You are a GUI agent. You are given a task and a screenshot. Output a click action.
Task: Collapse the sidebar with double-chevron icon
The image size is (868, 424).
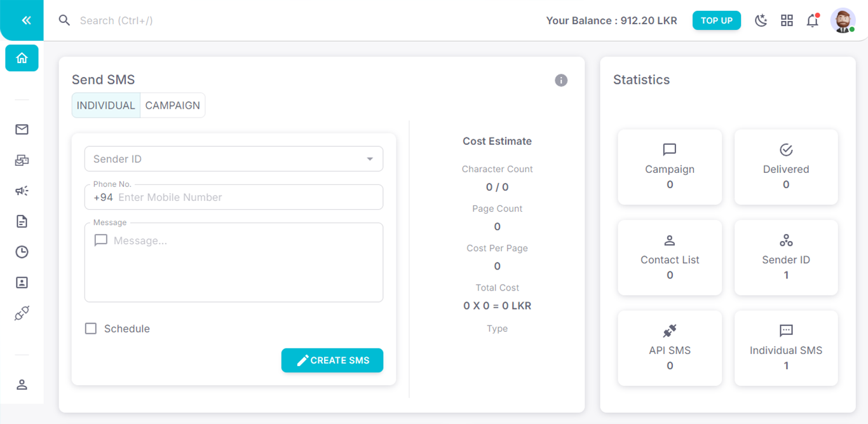26,20
